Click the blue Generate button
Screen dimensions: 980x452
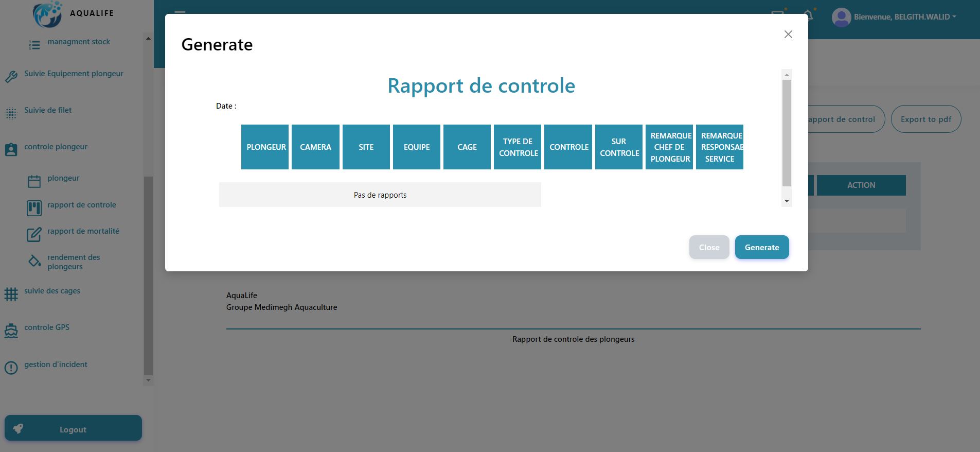(x=762, y=247)
